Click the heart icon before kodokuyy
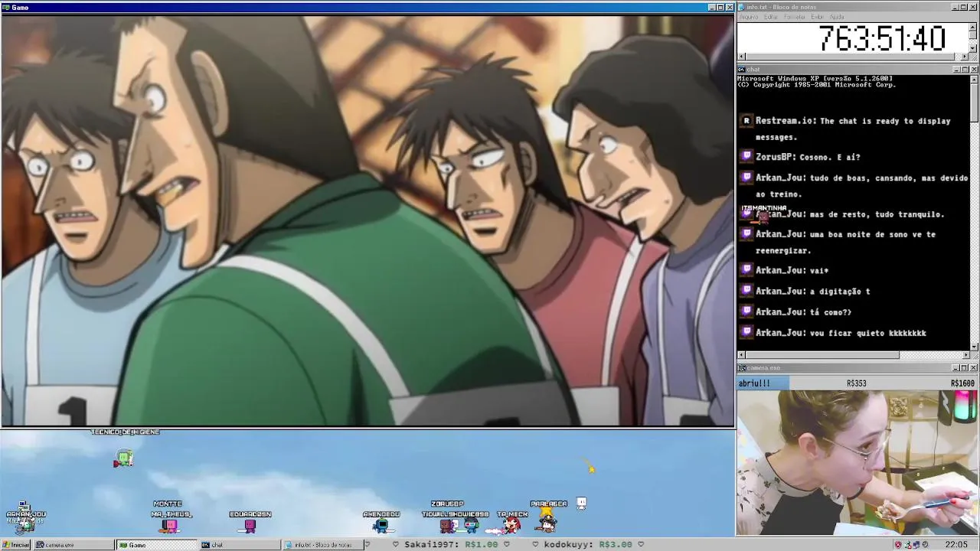 point(535,545)
